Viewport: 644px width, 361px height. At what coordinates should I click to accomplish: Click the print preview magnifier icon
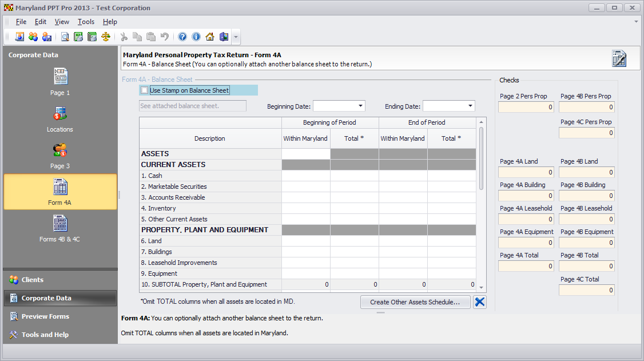point(65,37)
